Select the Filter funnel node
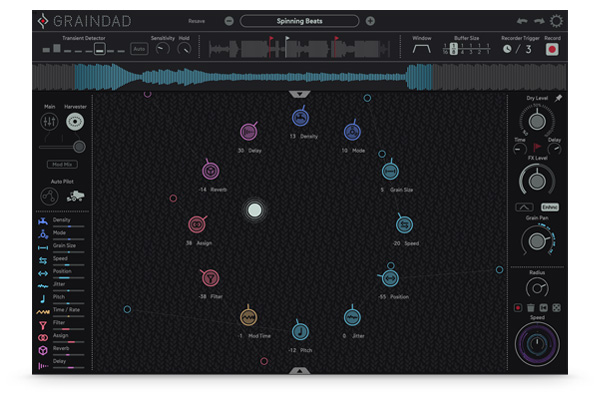The width and height of the screenshot is (600, 400). 211,277
